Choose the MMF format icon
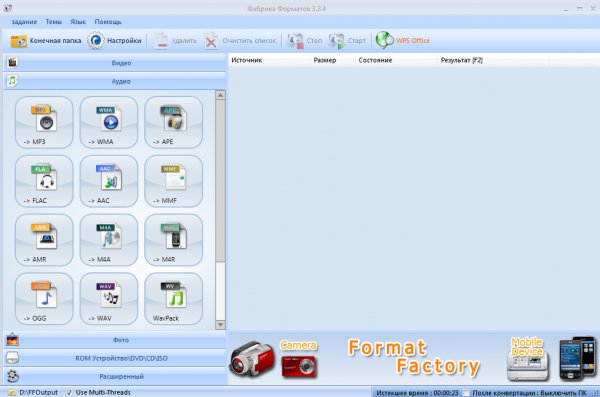This screenshot has height=397, width=600. point(173,181)
